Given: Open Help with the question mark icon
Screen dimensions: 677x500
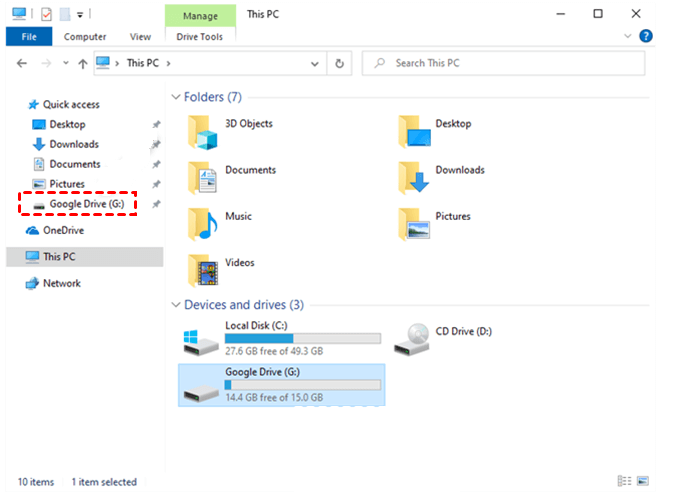Looking at the screenshot, I should click(x=645, y=36).
